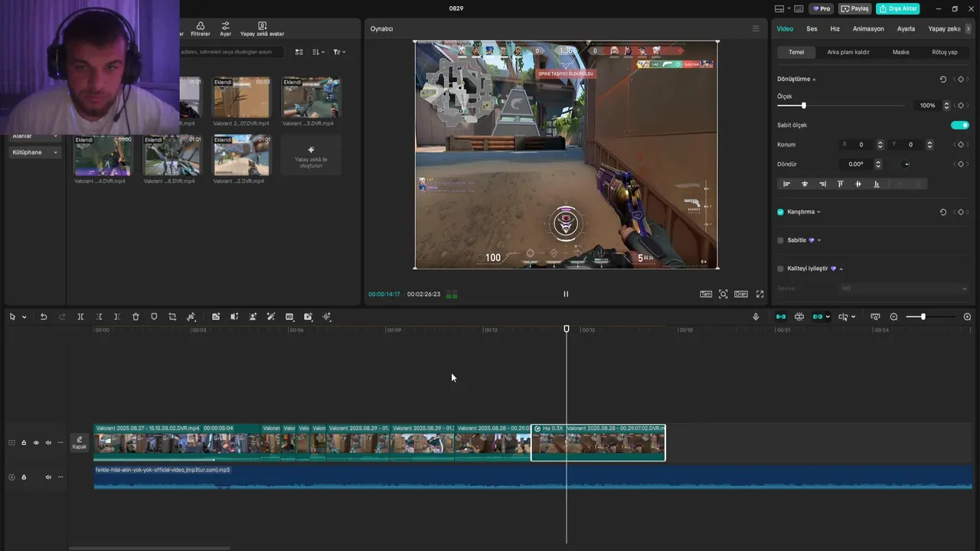The width and height of the screenshot is (980, 551).
Task: Lock the video track
Action: 24,442
